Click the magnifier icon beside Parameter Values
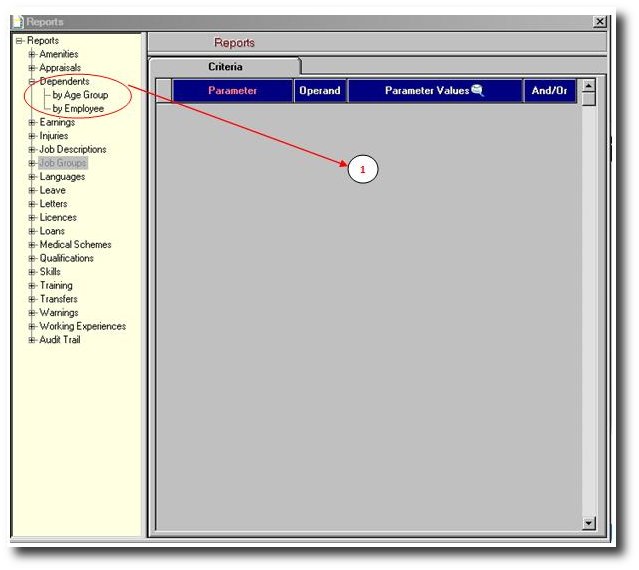639x570 pixels. [x=477, y=90]
